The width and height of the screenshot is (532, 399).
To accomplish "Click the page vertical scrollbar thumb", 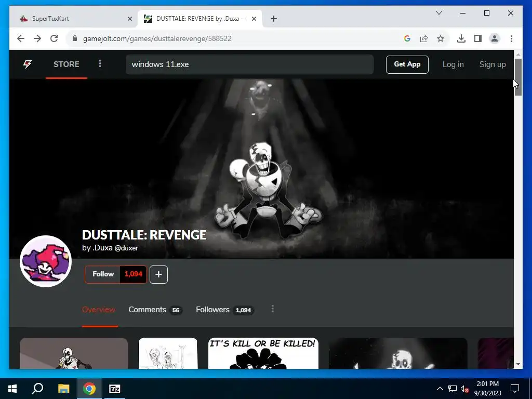I will pos(518,77).
